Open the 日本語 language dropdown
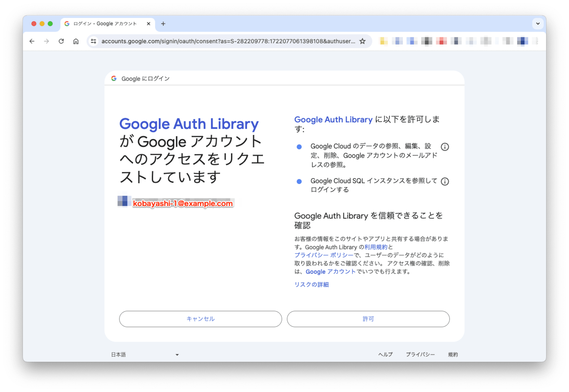The height and width of the screenshot is (392, 569). pos(145,354)
